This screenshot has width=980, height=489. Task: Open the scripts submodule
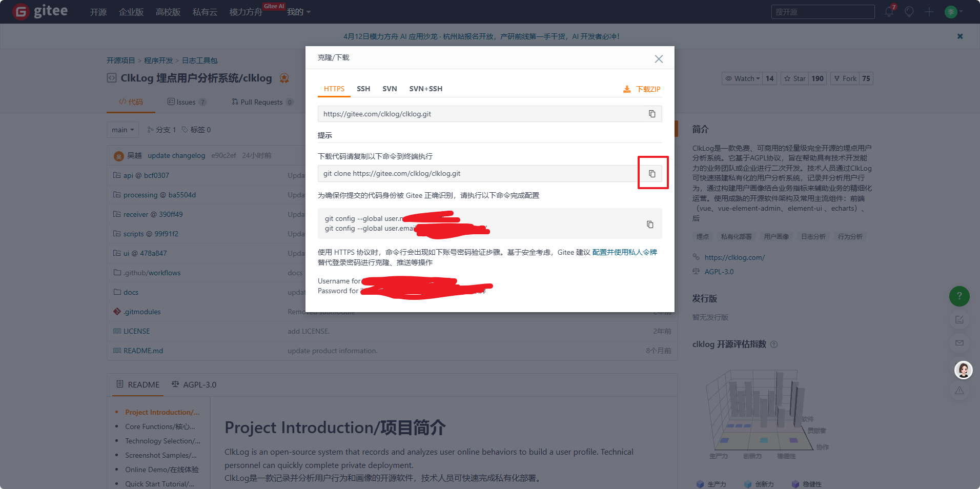[151, 234]
